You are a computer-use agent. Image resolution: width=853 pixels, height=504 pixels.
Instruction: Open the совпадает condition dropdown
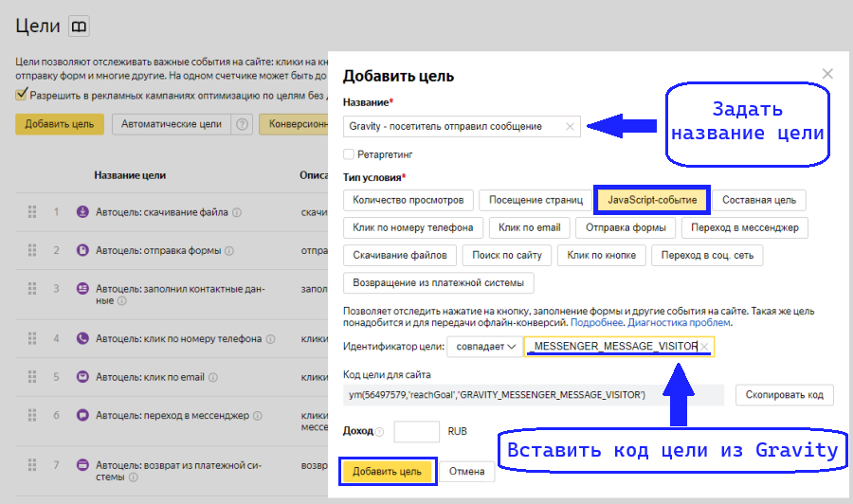484,347
